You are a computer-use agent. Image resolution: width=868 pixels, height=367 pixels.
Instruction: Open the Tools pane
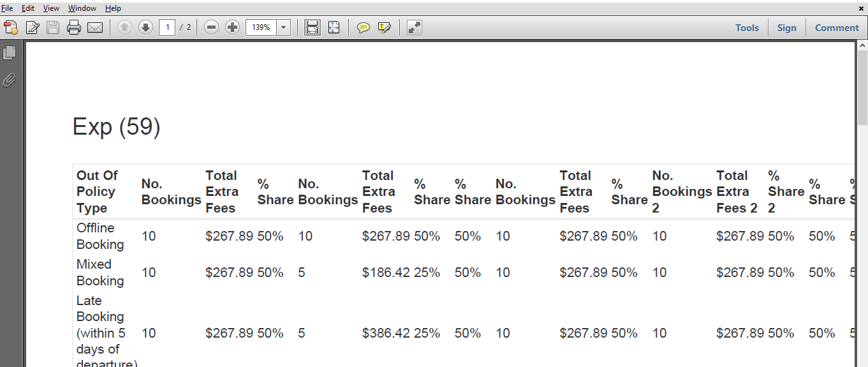(747, 27)
